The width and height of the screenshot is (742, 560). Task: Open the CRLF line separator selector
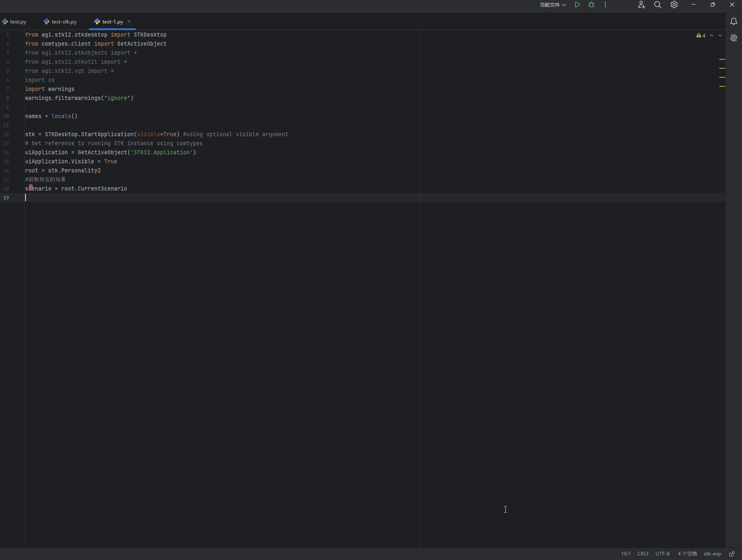[x=643, y=554]
